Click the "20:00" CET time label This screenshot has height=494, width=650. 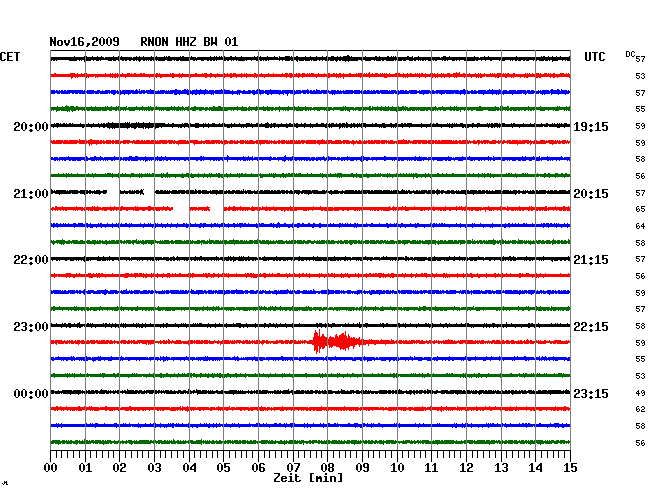[31, 126]
